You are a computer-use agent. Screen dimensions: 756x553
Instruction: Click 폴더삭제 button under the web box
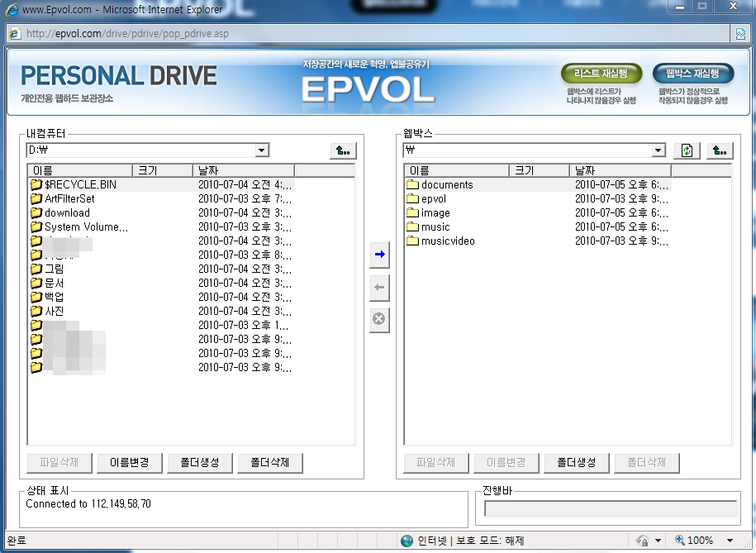coord(647,463)
